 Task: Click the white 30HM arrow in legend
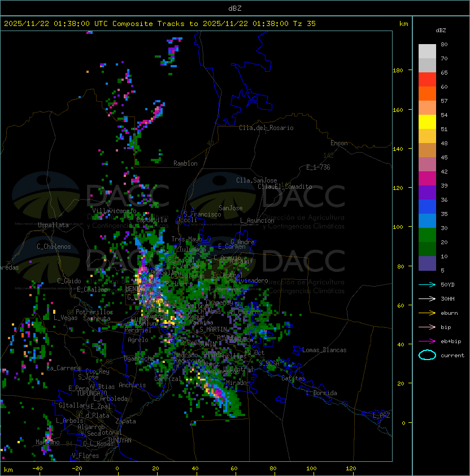[x=427, y=298]
